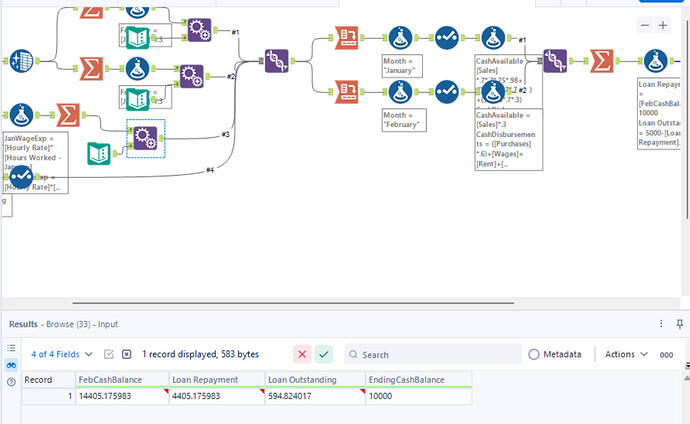Select the Select tool on connection #4
The height and width of the screenshot is (424, 690).
coord(21,177)
